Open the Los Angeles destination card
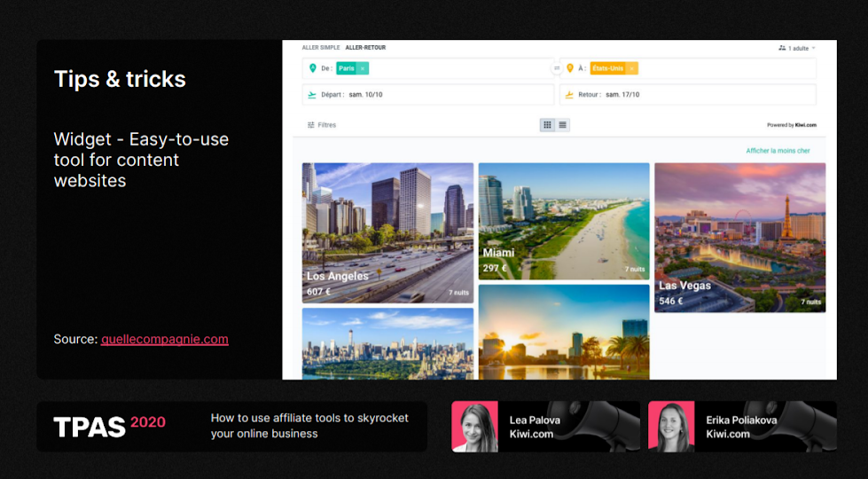The height and width of the screenshot is (479, 868). (x=387, y=232)
